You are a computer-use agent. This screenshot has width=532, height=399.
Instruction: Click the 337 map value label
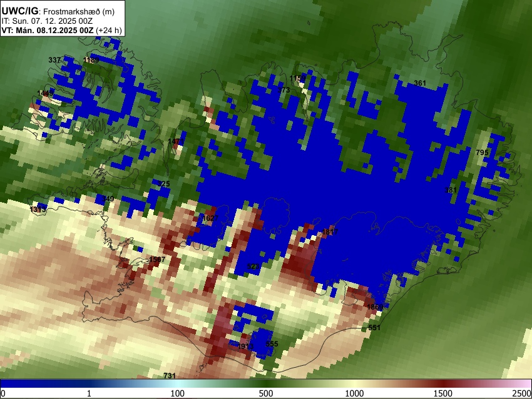pos(54,60)
